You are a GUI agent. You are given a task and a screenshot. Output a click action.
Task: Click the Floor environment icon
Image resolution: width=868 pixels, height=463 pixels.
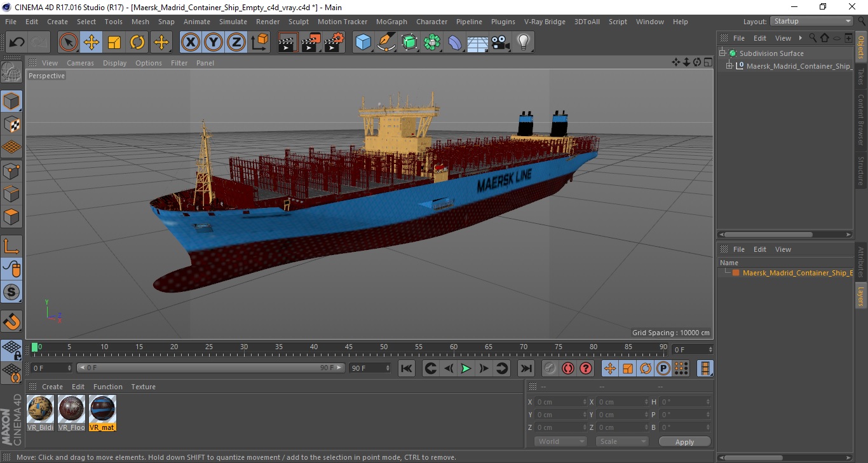click(x=478, y=43)
